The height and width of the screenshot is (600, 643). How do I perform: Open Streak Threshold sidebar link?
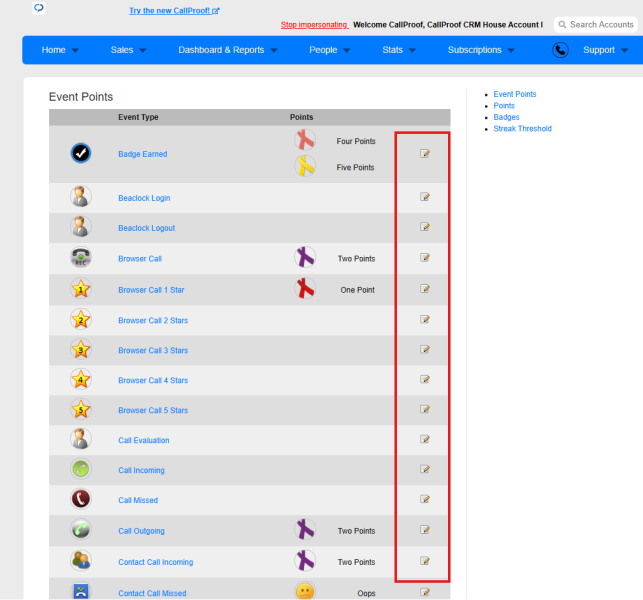point(522,128)
